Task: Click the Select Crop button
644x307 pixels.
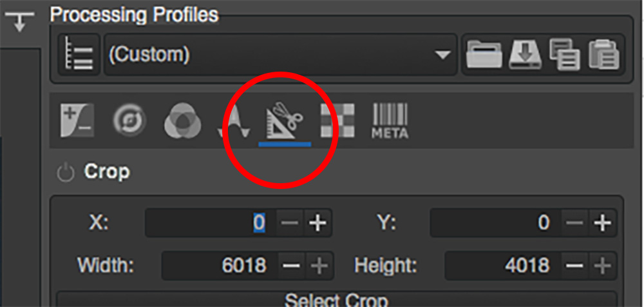Action: point(336,300)
